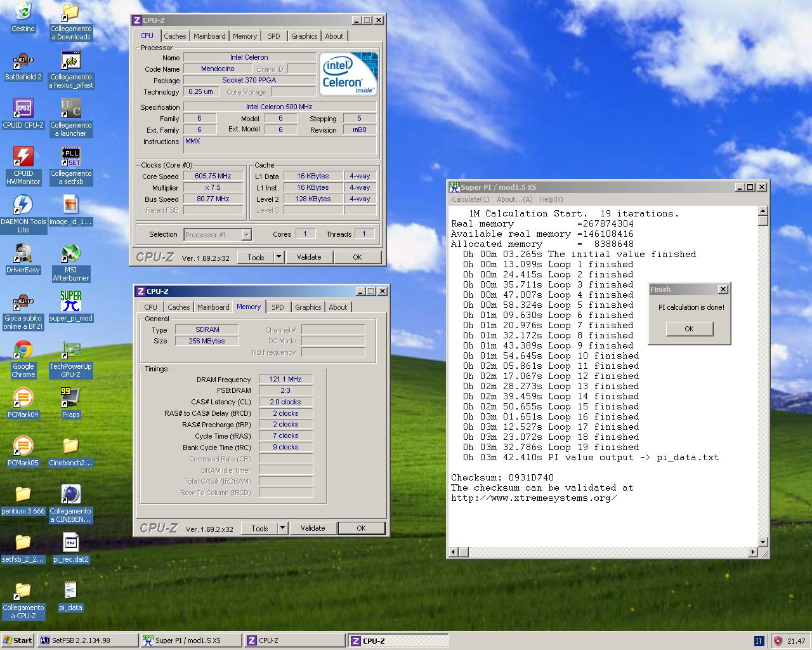
Task: Close the Finish dialog with X button
Action: point(723,289)
